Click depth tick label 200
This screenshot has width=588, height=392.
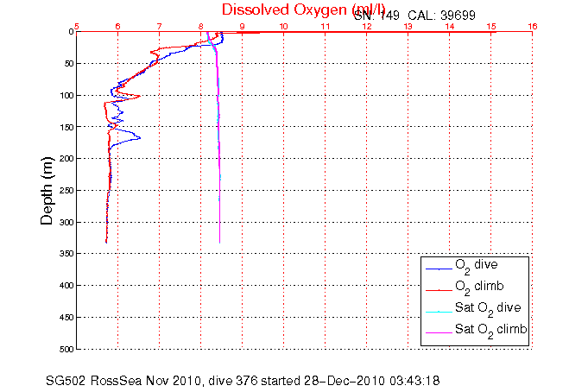click(66, 159)
